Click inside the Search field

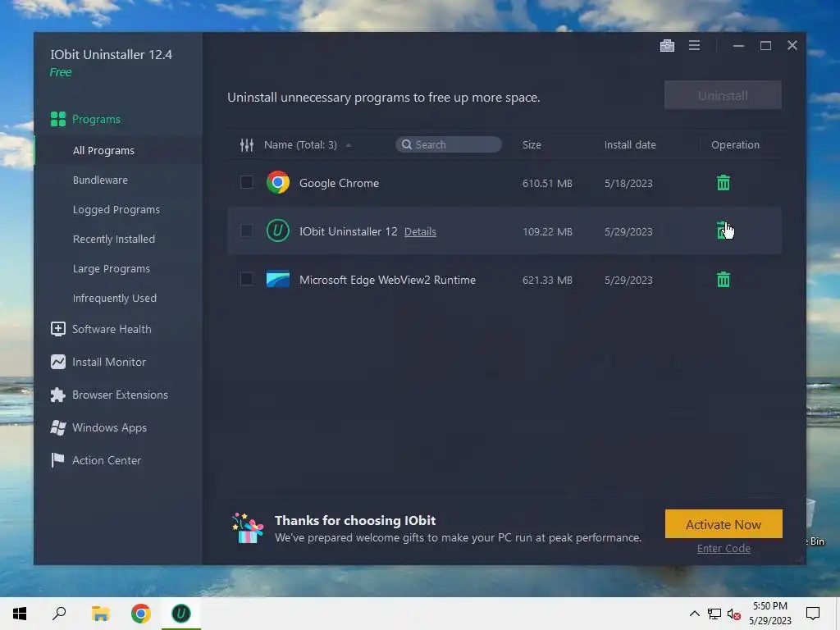pos(449,144)
